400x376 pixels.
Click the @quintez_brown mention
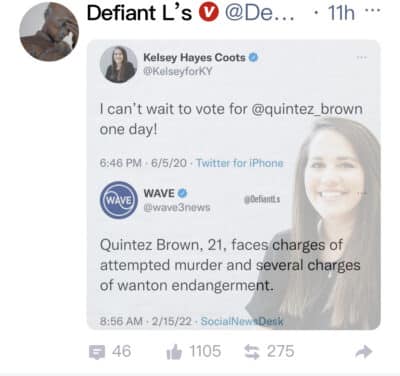(x=306, y=109)
